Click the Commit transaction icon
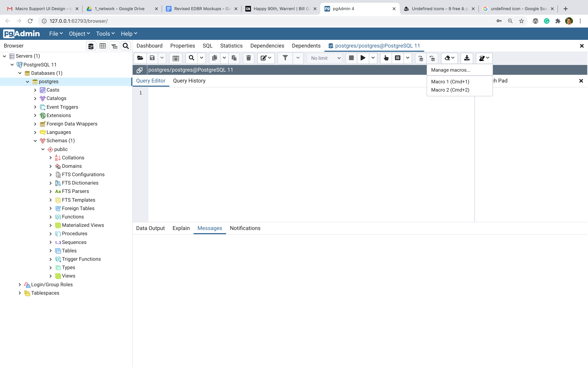Screen dimensions: 588x367 tap(421, 58)
